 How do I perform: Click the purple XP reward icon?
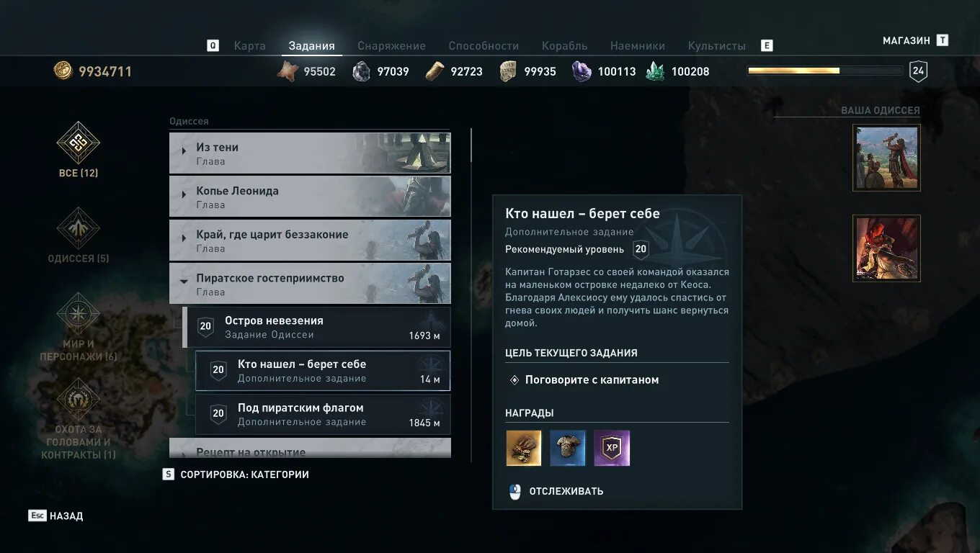coord(612,448)
